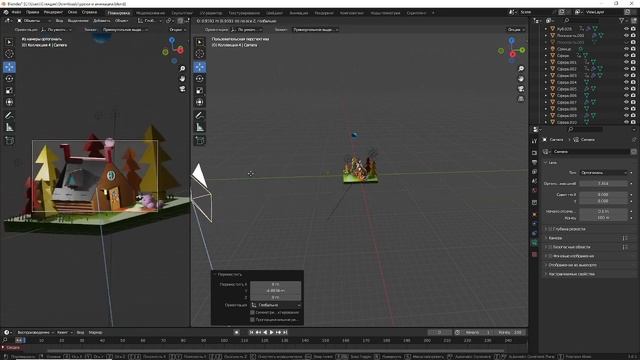Jump to the timeline end

point(285,332)
